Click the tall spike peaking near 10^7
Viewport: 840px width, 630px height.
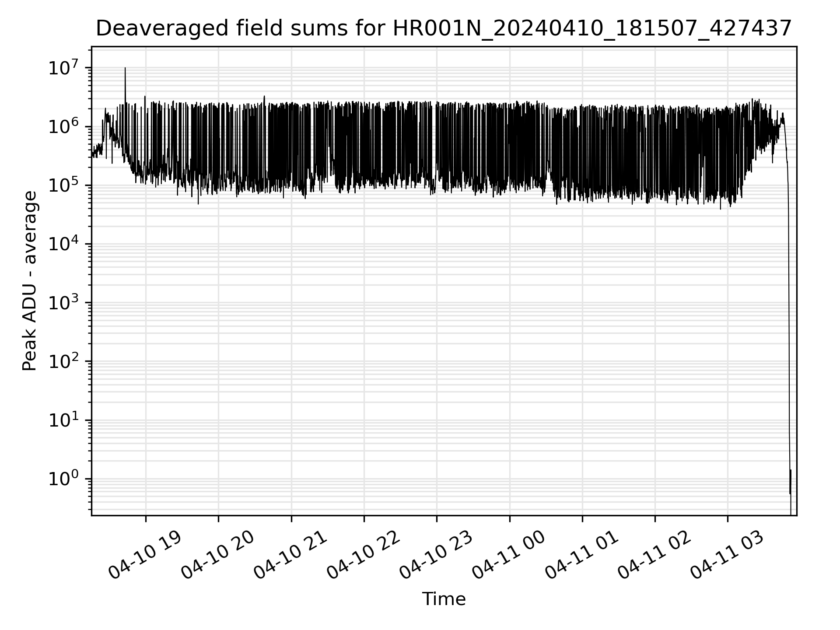click(x=125, y=85)
